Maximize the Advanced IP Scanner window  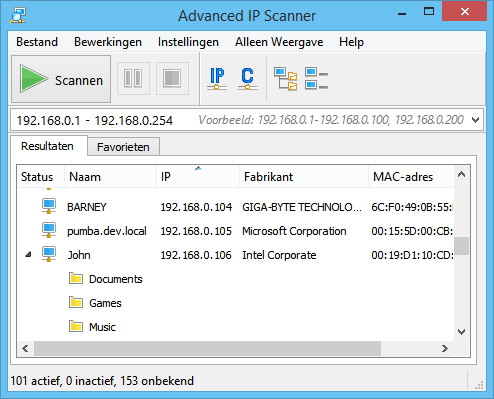(x=429, y=12)
